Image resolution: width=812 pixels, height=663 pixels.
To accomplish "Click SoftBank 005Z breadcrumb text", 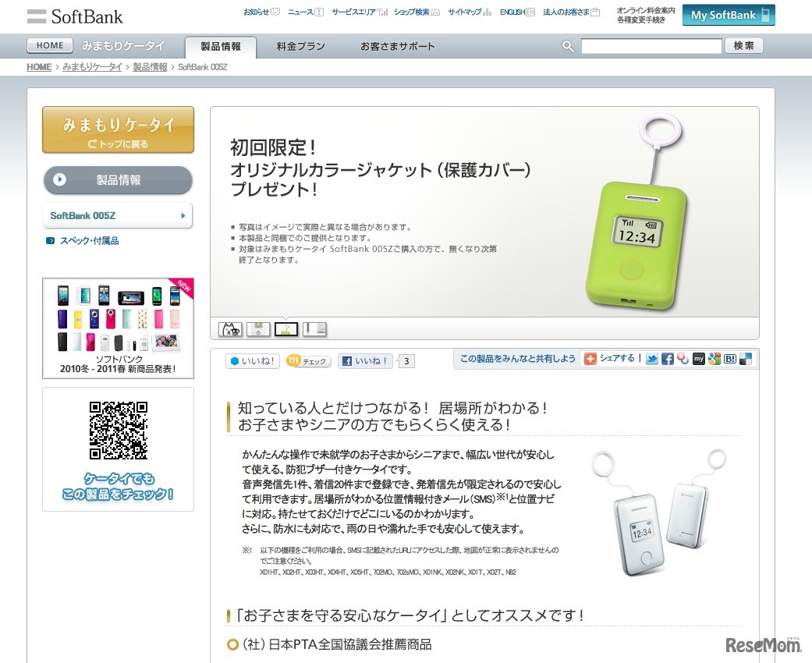I will click(x=203, y=67).
